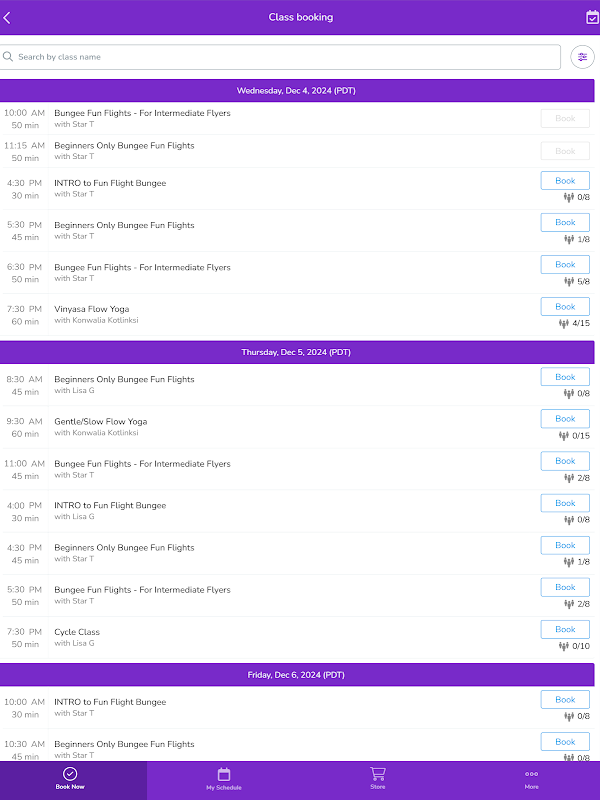The height and width of the screenshot is (800, 600).
Task: Book Thursday 8:30 AM Beginners Only class
Action: click(565, 376)
